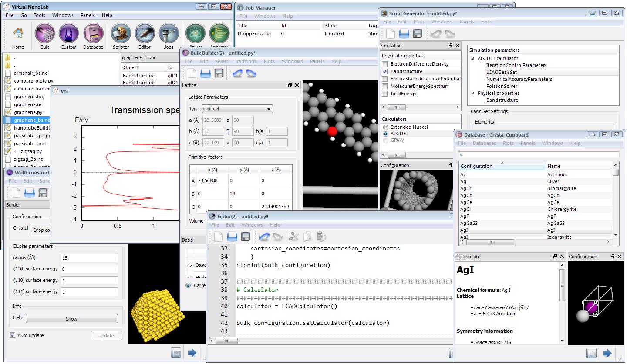Viewport: 627px width, 364px height.
Task: Sort by Configuration column header
Action: tap(502, 166)
